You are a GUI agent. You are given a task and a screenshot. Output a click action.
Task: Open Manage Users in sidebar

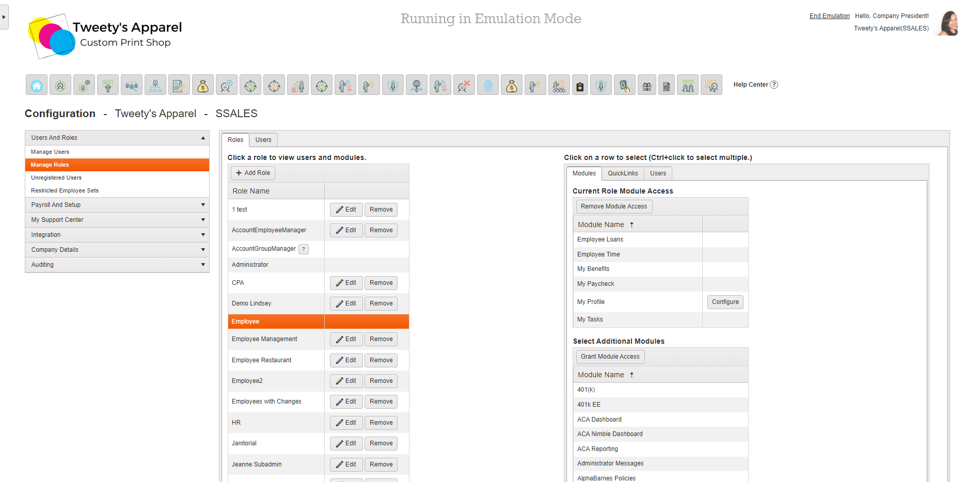117,152
